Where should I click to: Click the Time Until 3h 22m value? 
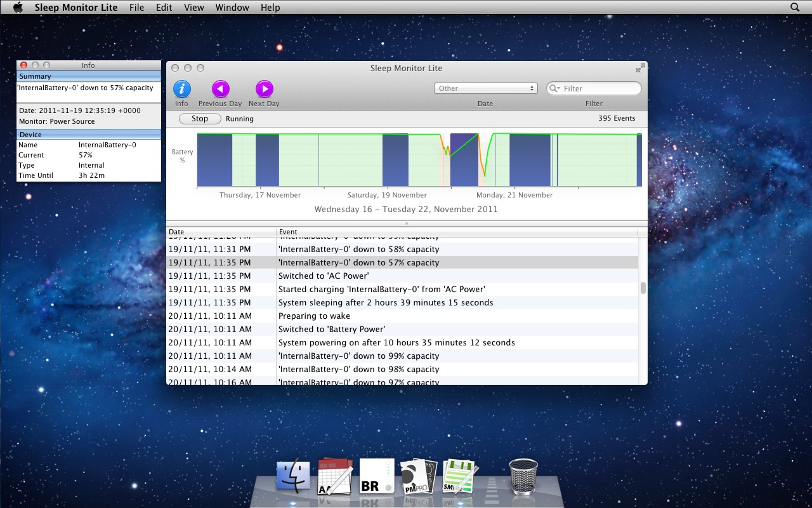(x=91, y=175)
